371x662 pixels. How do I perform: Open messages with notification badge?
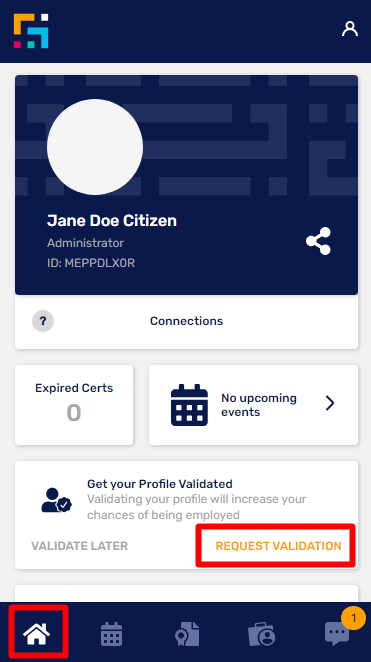point(337,634)
